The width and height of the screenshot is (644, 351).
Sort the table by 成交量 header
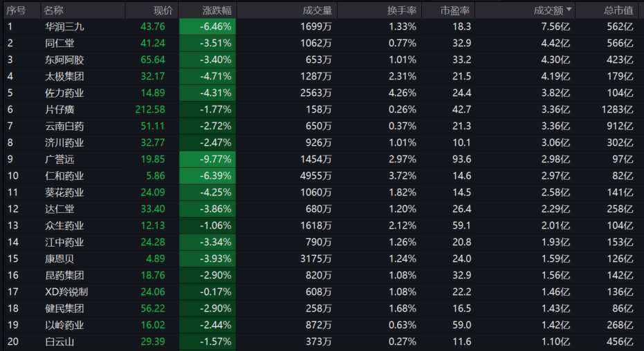coord(317,10)
